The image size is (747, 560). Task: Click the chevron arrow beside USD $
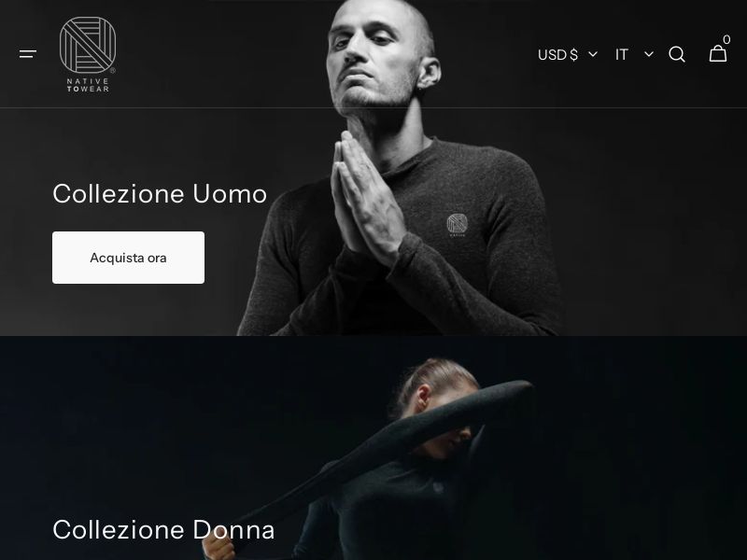point(593,54)
